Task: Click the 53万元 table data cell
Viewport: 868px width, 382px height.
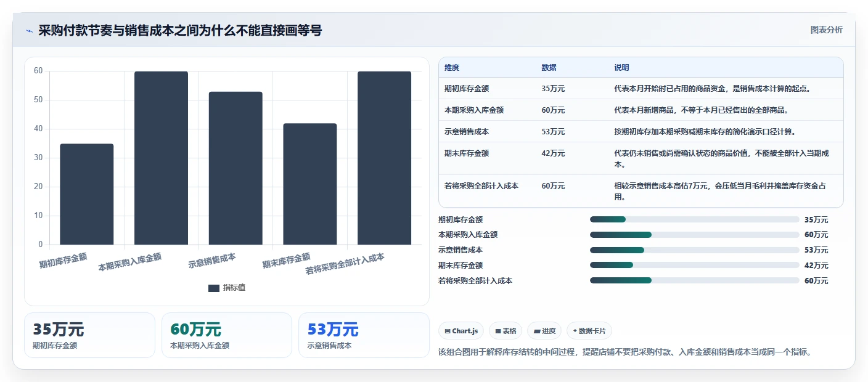Action: coord(553,132)
